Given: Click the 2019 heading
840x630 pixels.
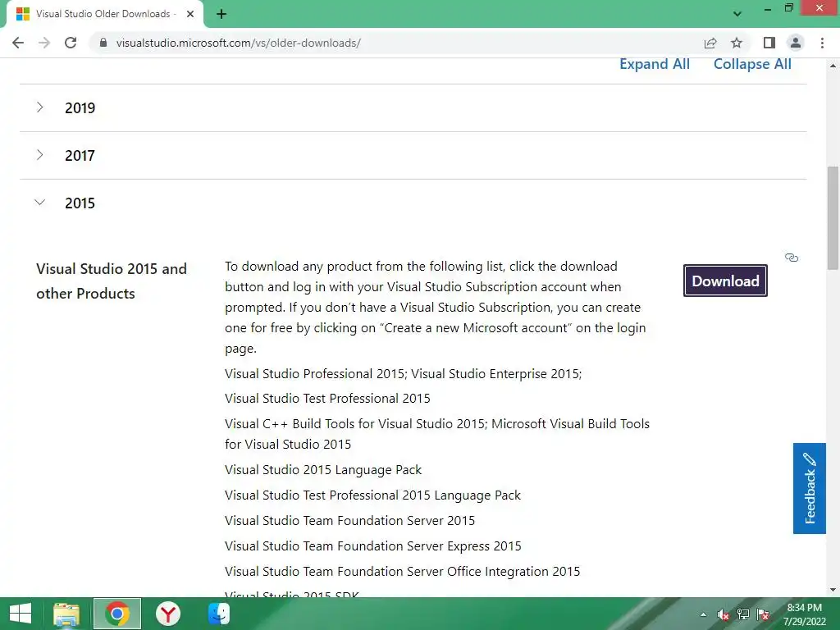Looking at the screenshot, I should pos(80,107).
